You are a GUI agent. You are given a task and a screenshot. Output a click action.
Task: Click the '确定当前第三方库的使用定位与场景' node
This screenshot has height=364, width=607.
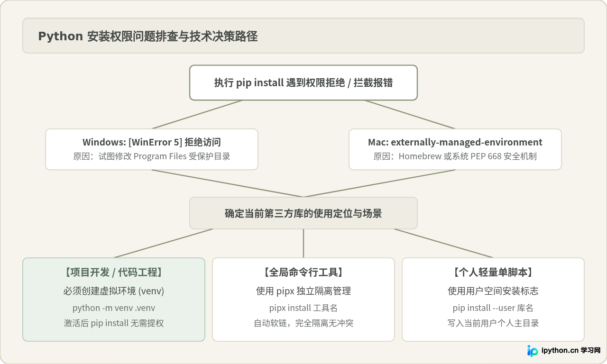coord(303,213)
